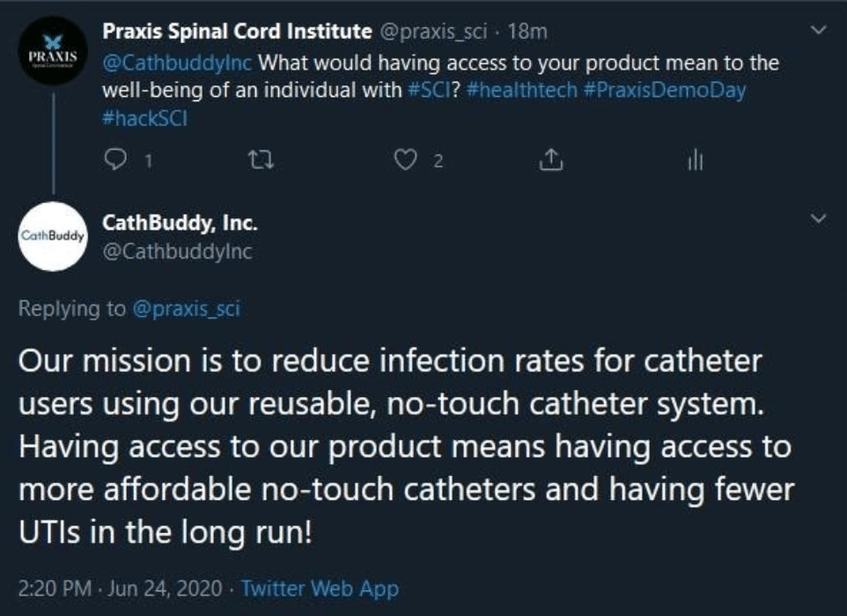Expand the CathBuddy tweet options chevron
This screenshot has width=847, height=616.
pos(817,217)
